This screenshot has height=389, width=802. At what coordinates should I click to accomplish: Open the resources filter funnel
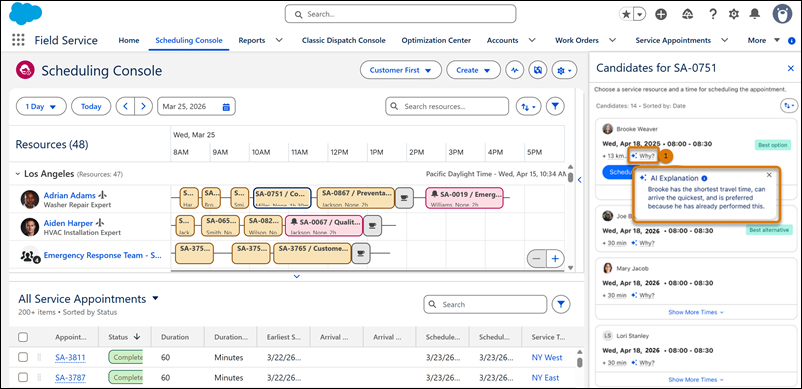[x=555, y=106]
